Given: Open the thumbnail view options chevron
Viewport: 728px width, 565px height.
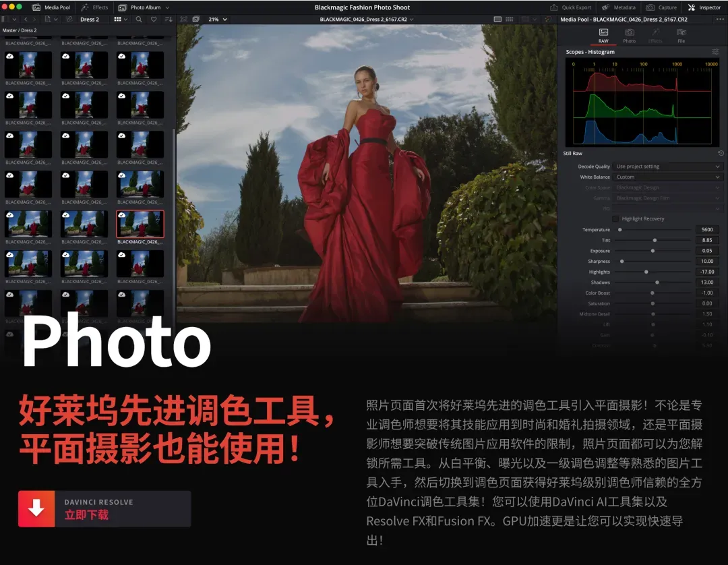Looking at the screenshot, I should pos(125,20).
